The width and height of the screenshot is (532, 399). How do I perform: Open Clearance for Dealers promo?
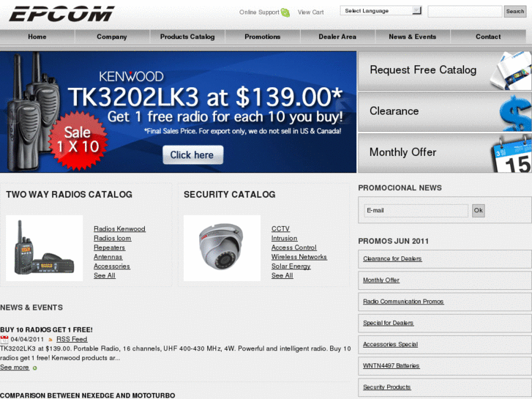click(392, 258)
